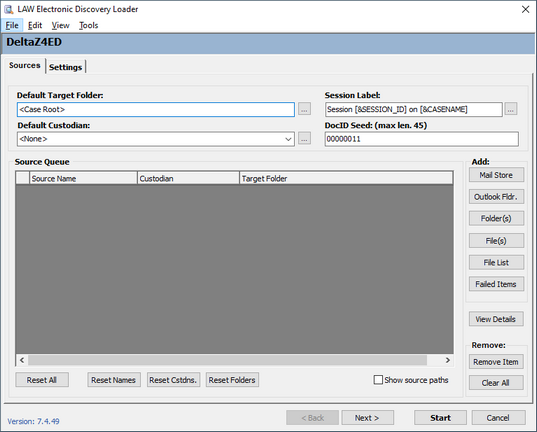Click Reset Names button

tap(114, 380)
